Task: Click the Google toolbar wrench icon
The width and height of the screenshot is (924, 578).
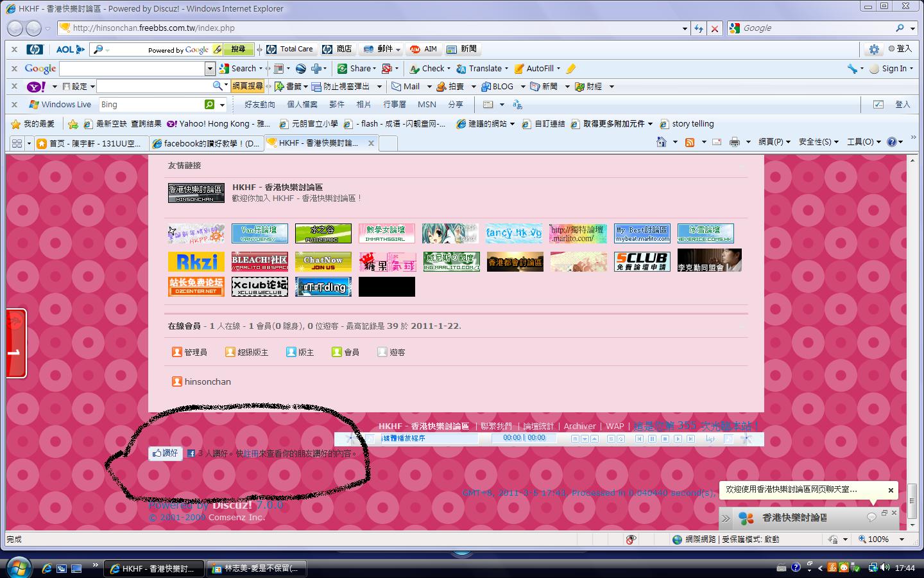Action: 852,69
